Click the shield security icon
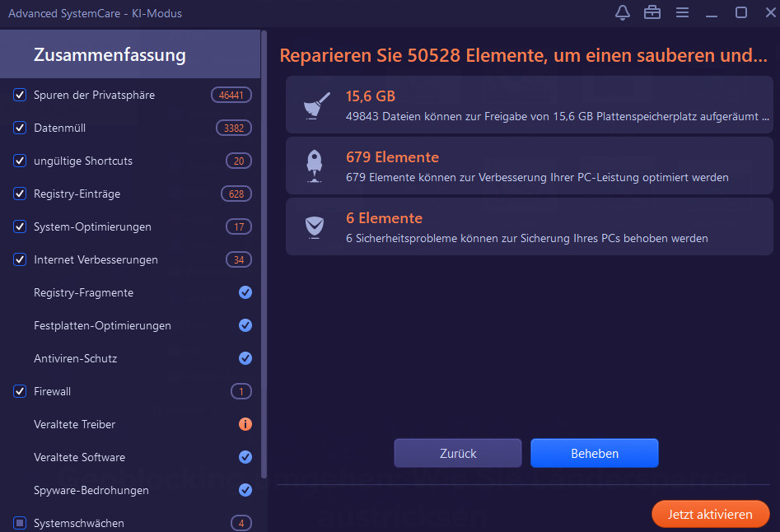The height and width of the screenshot is (532, 780). coord(315,227)
